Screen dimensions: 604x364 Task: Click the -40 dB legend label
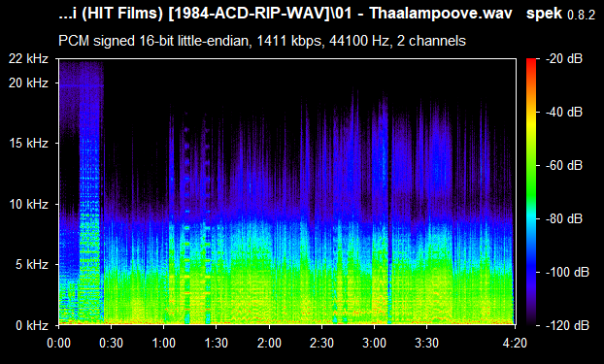564,112
